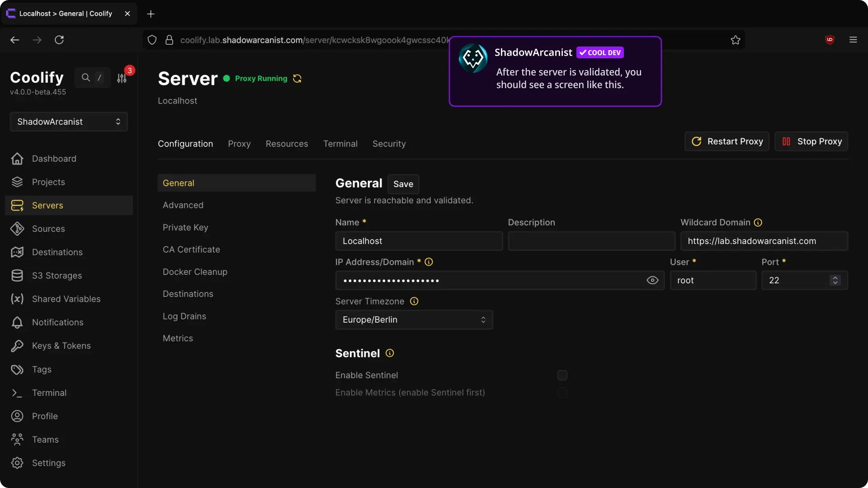Reveal the hidden IP Address with eye icon
This screenshot has height=488, width=868.
tap(652, 280)
